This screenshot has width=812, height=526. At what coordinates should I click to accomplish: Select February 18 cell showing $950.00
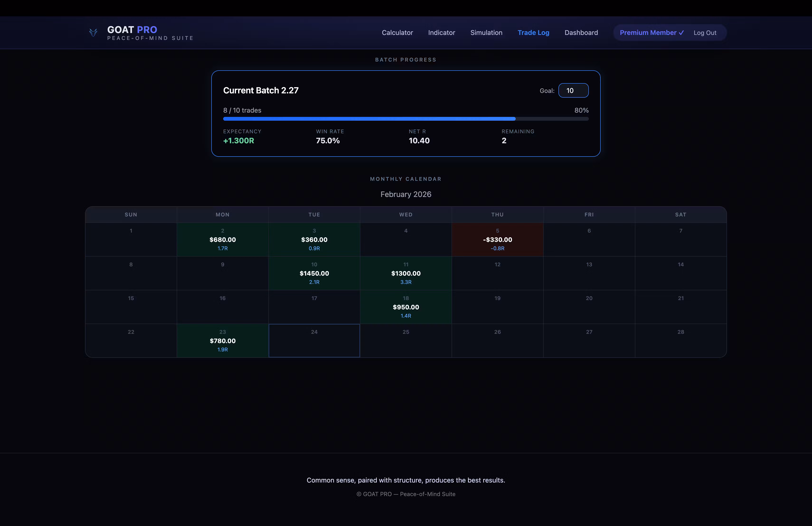click(x=406, y=307)
